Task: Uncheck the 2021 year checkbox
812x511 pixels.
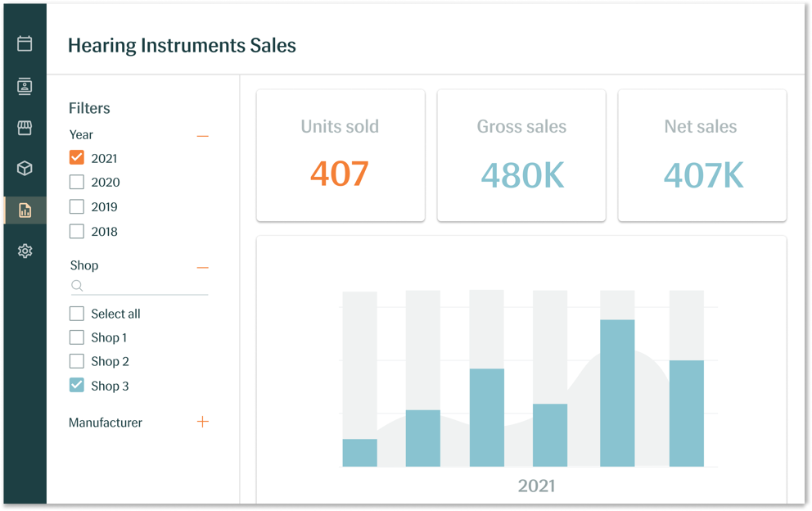Action: 77,158
